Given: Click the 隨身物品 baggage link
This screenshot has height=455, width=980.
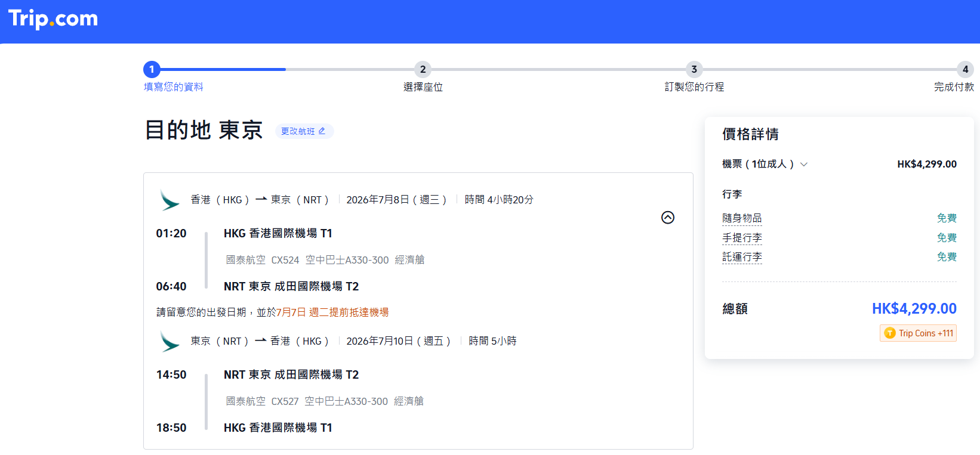Looking at the screenshot, I should pyautogui.click(x=742, y=218).
